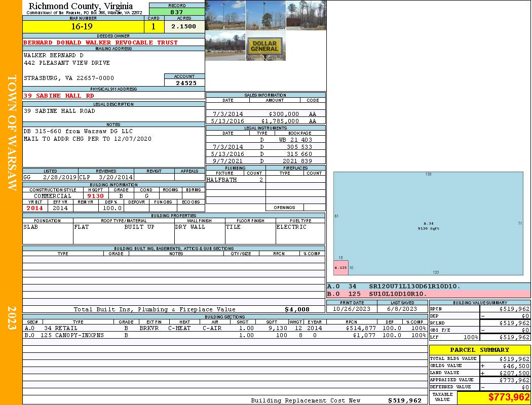The width and height of the screenshot is (532, 405).
Task: Click the 5/13/2016 $1,785,000 sale entry
Action: click(x=265, y=121)
